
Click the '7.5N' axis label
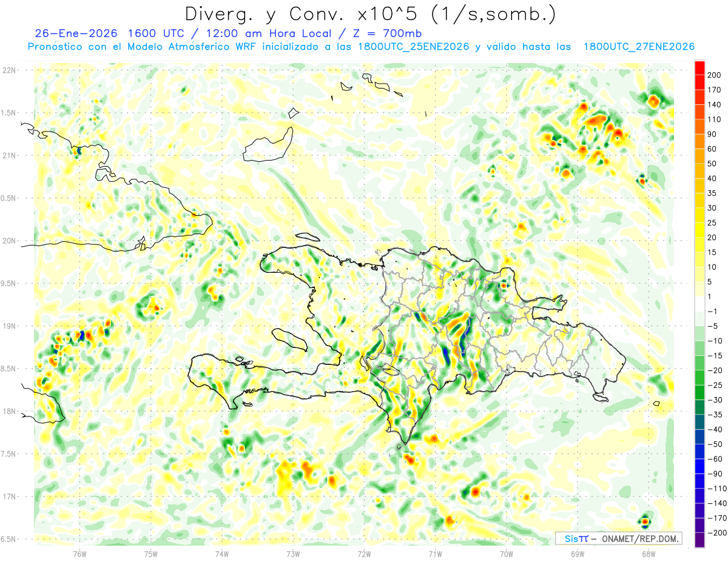9,454
